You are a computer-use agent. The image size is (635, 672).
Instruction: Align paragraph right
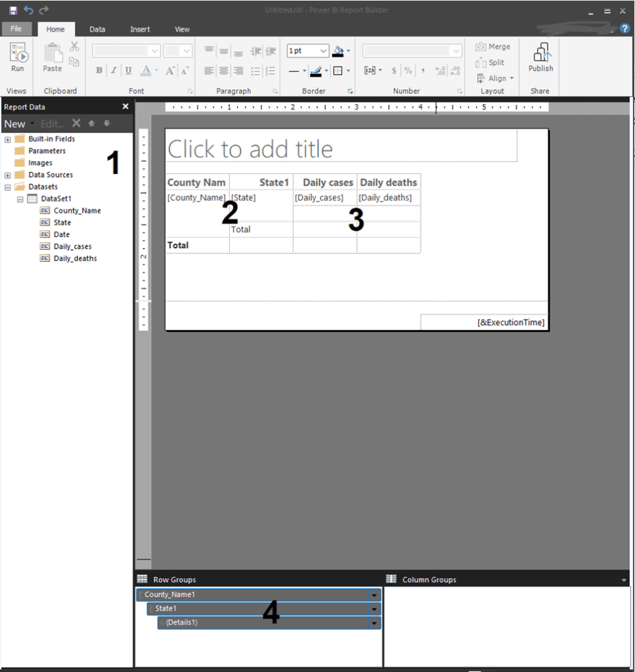tap(238, 71)
